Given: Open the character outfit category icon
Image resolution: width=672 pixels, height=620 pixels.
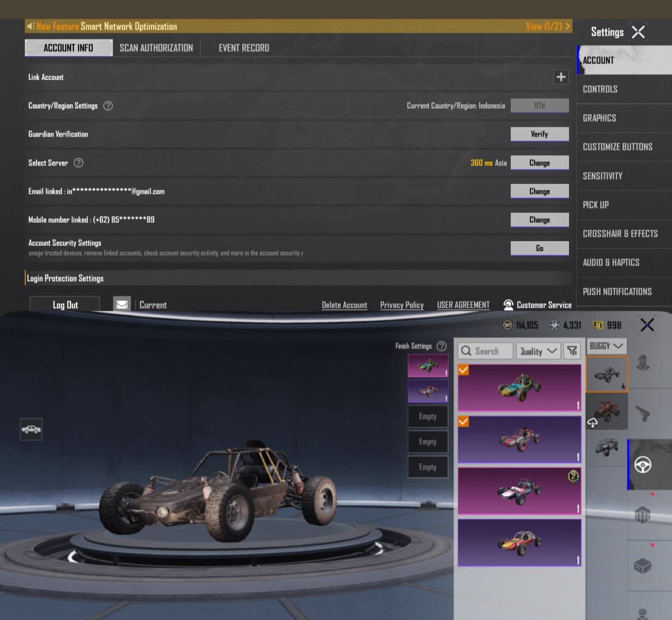Looking at the screenshot, I should pyautogui.click(x=643, y=363).
